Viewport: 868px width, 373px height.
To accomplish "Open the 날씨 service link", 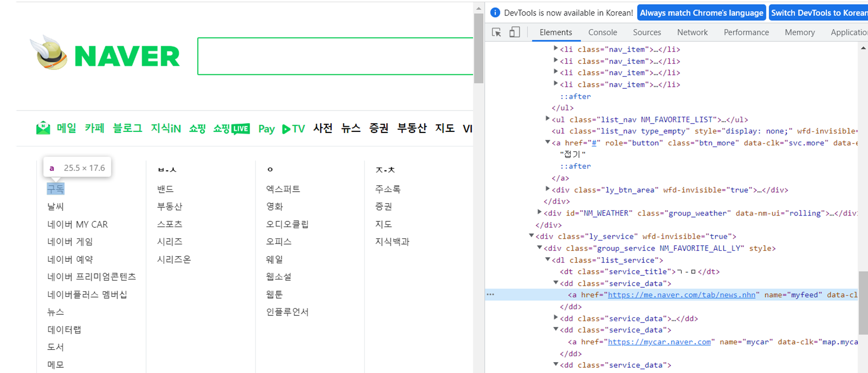I will 56,206.
